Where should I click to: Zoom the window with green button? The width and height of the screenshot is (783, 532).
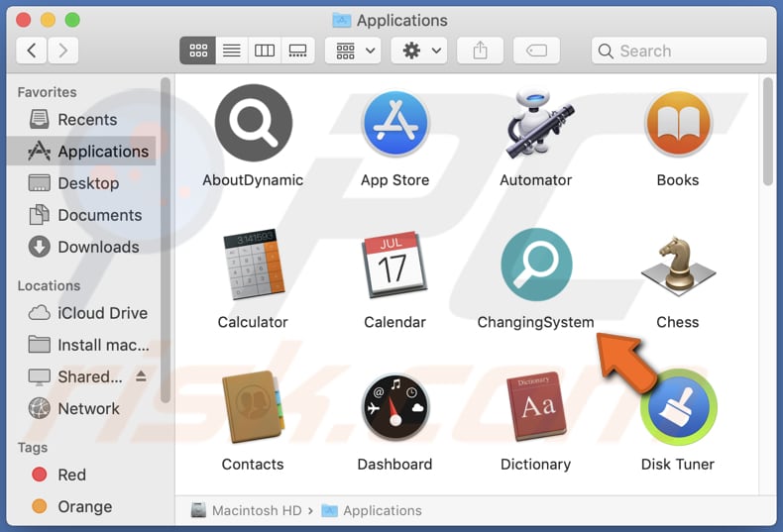pyautogui.click(x=72, y=20)
